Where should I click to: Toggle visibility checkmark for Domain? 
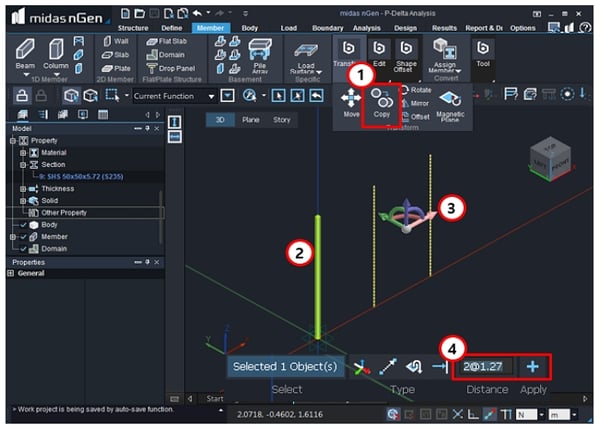coord(23,249)
